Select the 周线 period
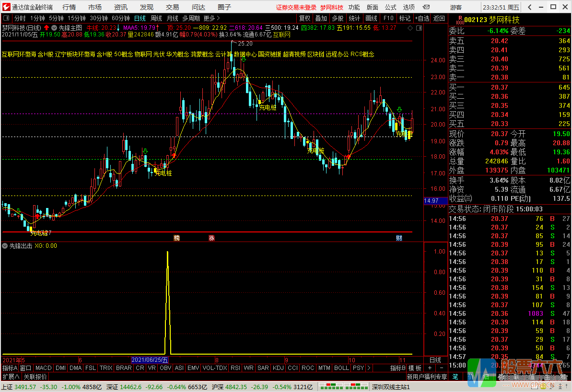 click(x=156, y=18)
